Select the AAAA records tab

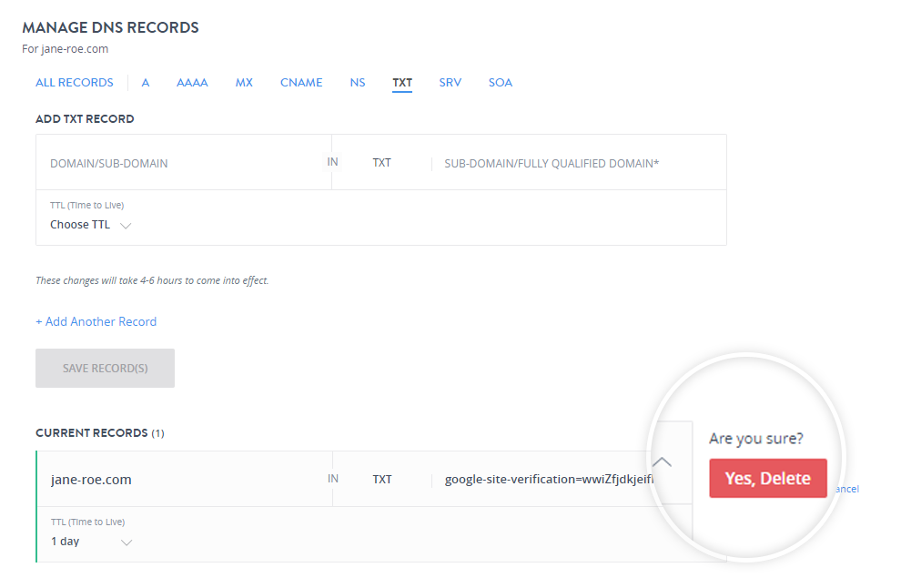pos(192,82)
